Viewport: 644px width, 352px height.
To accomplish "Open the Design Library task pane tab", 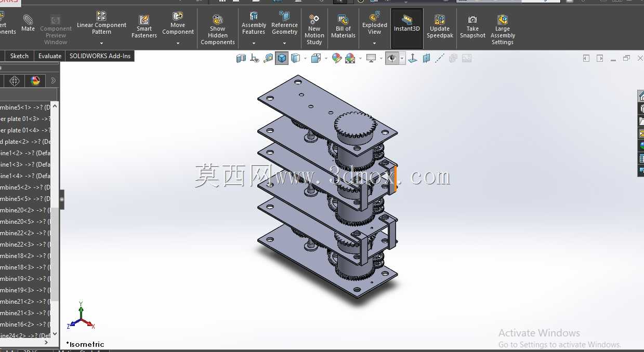I will [x=641, y=109].
